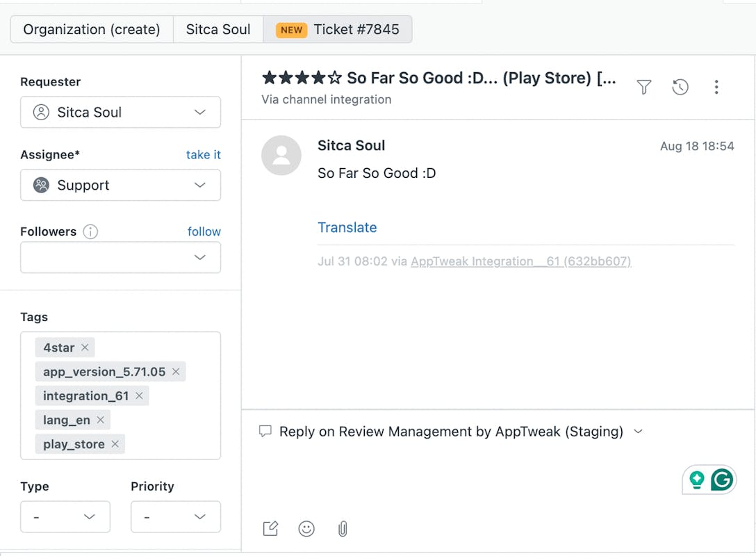Show ticket events history icon
This screenshot has width=756, height=556.
point(680,87)
